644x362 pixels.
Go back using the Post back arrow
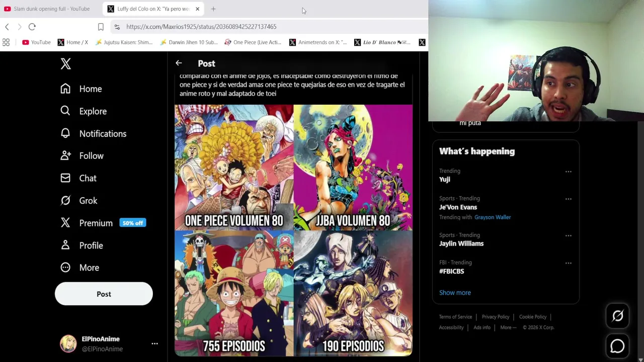179,63
